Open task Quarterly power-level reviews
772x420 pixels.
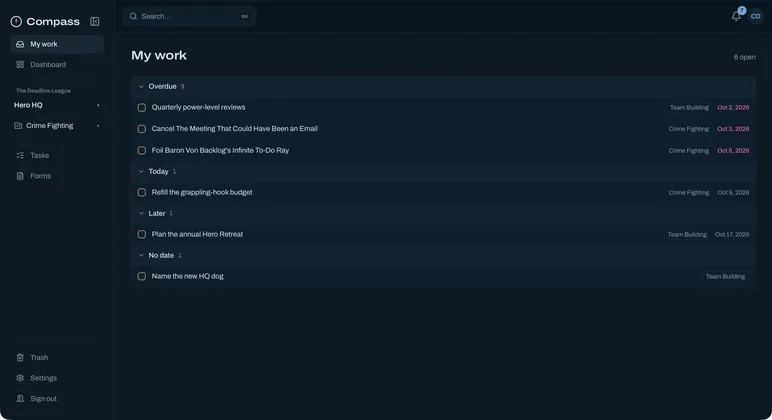tap(198, 107)
